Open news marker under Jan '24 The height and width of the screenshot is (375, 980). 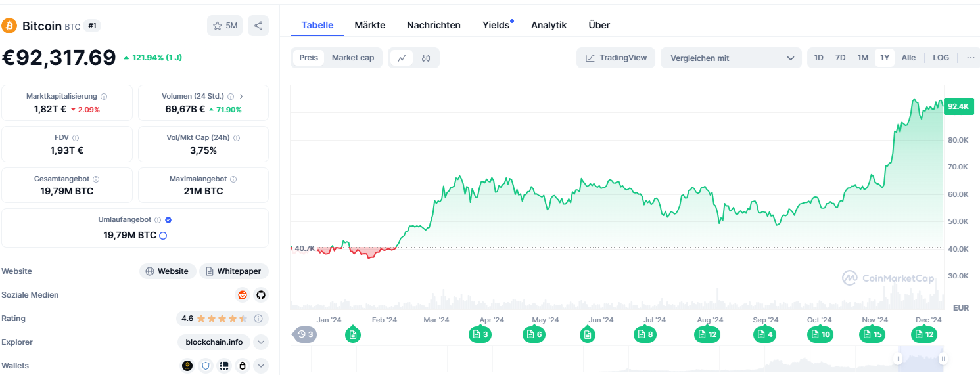[353, 335]
